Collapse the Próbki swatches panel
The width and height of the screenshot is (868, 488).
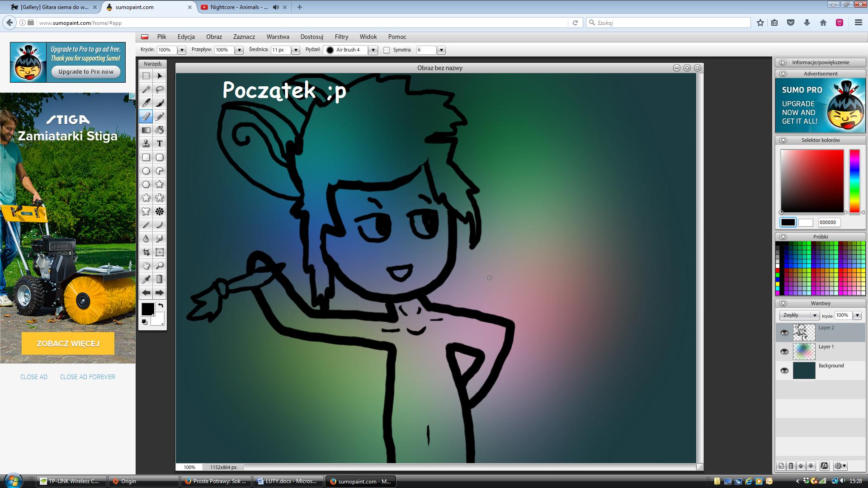point(783,237)
